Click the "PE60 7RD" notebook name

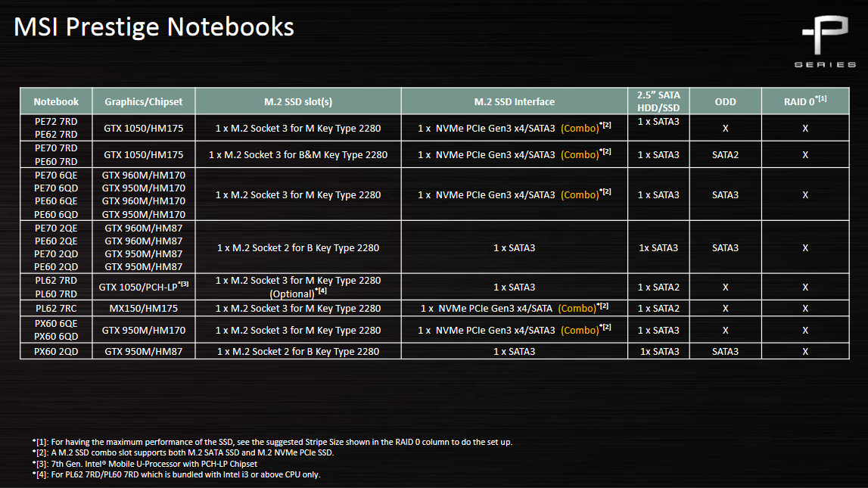coord(56,162)
